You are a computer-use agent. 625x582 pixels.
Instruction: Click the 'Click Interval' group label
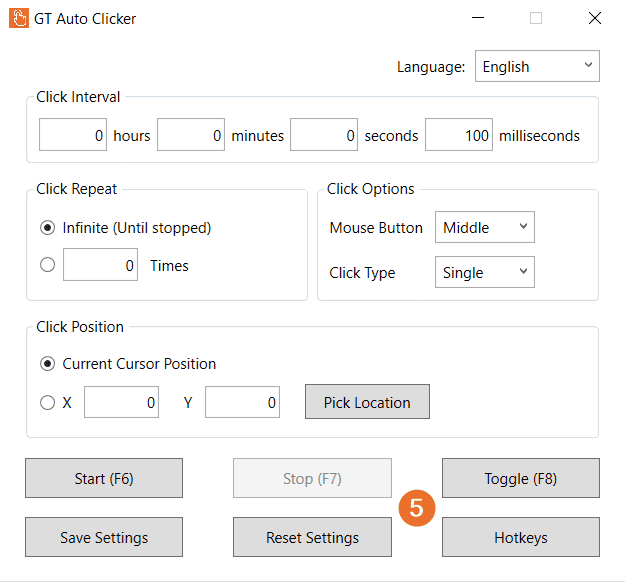pos(78,97)
